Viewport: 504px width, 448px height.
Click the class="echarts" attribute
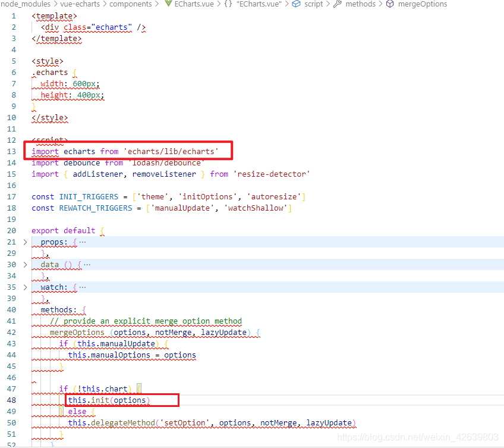pyautogui.click(x=97, y=27)
